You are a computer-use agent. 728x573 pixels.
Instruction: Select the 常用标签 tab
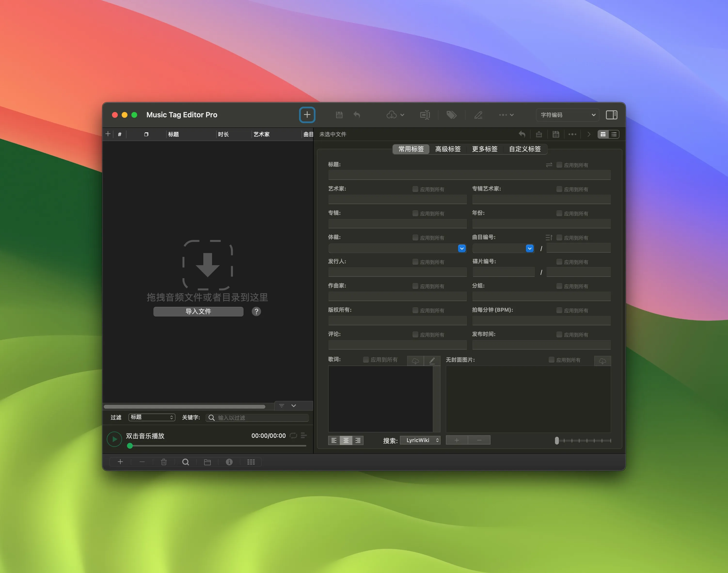[411, 149]
